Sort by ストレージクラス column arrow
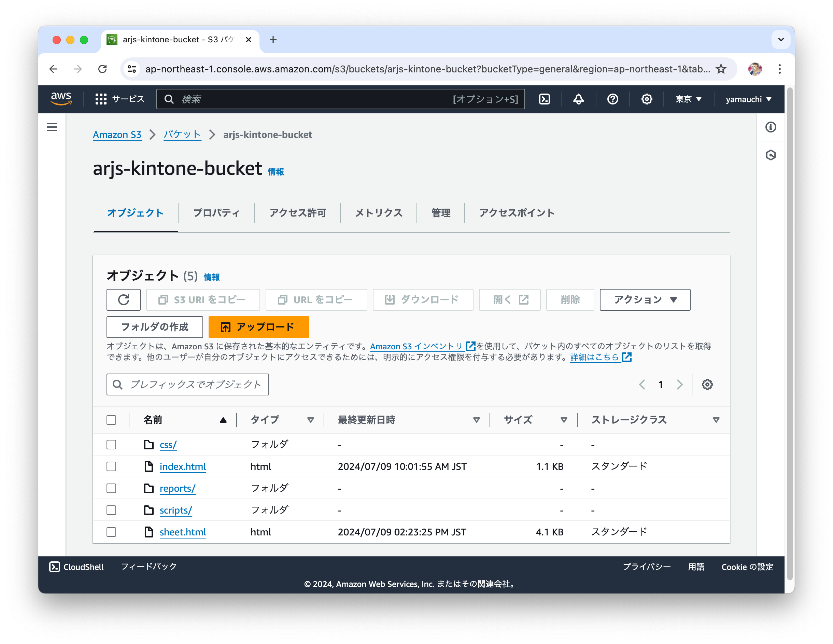833x644 pixels. click(x=716, y=420)
